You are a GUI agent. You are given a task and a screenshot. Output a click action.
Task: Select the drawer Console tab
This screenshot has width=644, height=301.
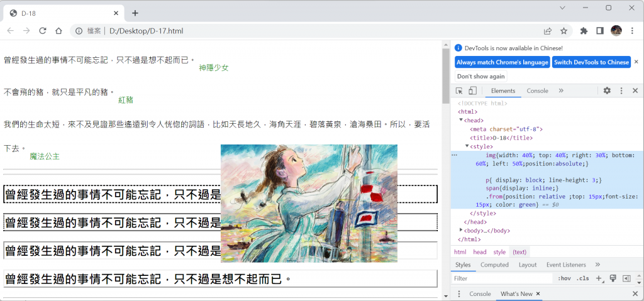(x=480, y=293)
